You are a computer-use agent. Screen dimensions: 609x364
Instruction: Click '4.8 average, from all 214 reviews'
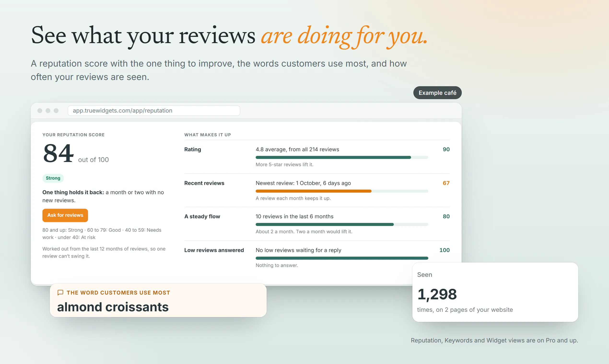point(297,149)
